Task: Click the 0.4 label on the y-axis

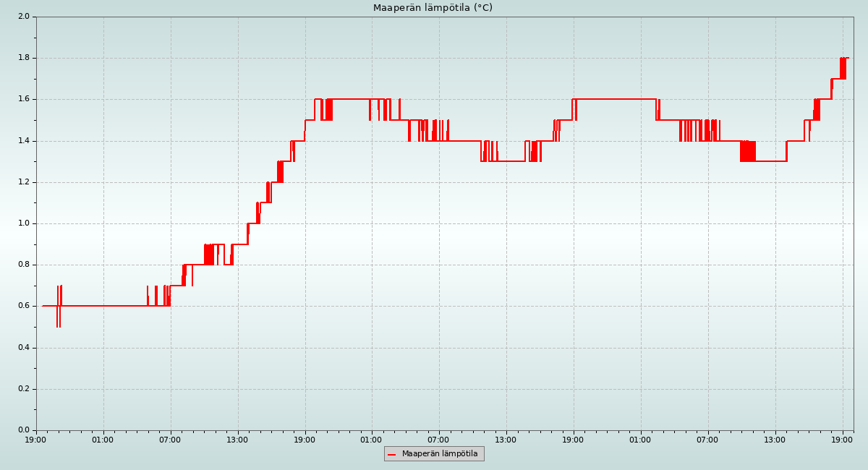Action: 23,348
